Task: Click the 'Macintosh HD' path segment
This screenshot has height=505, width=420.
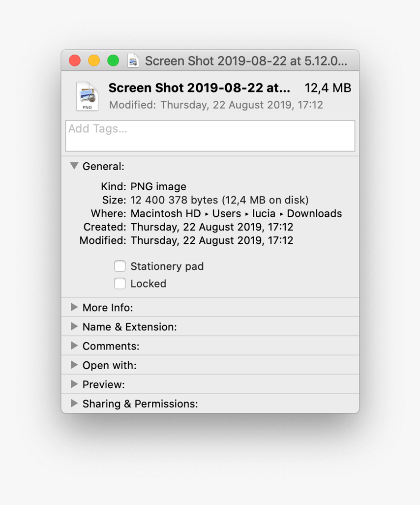Action: coord(166,214)
